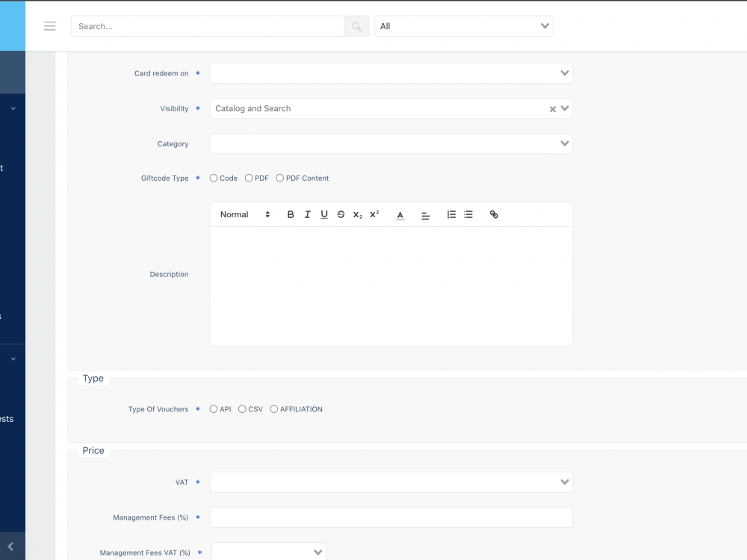Apply superscript formatting
Image resolution: width=747 pixels, height=560 pixels.
pos(374,215)
